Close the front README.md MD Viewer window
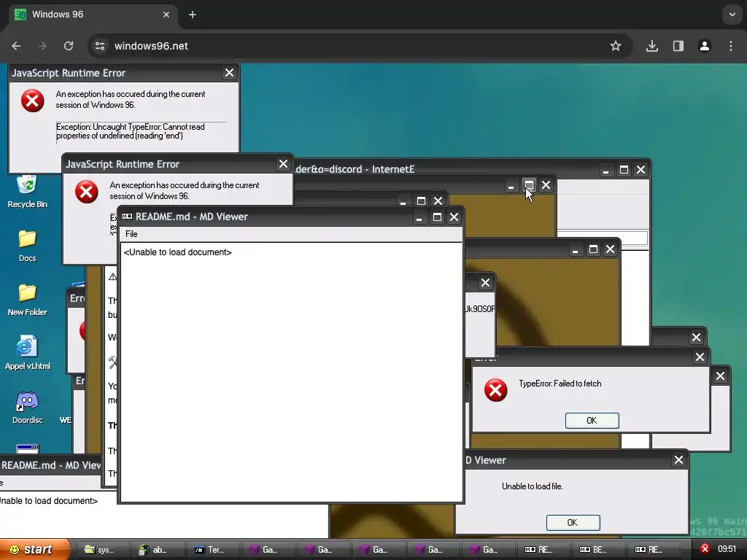The width and height of the screenshot is (747, 560). [454, 217]
